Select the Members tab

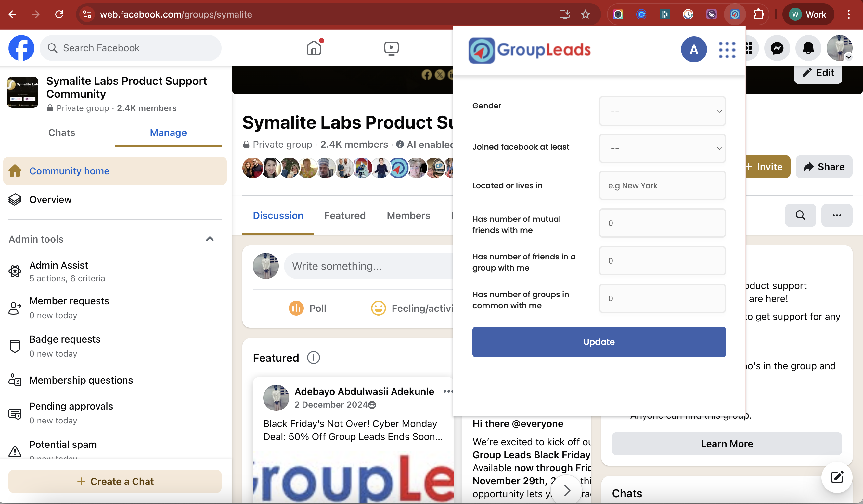pyautogui.click(x=408, y=216)
